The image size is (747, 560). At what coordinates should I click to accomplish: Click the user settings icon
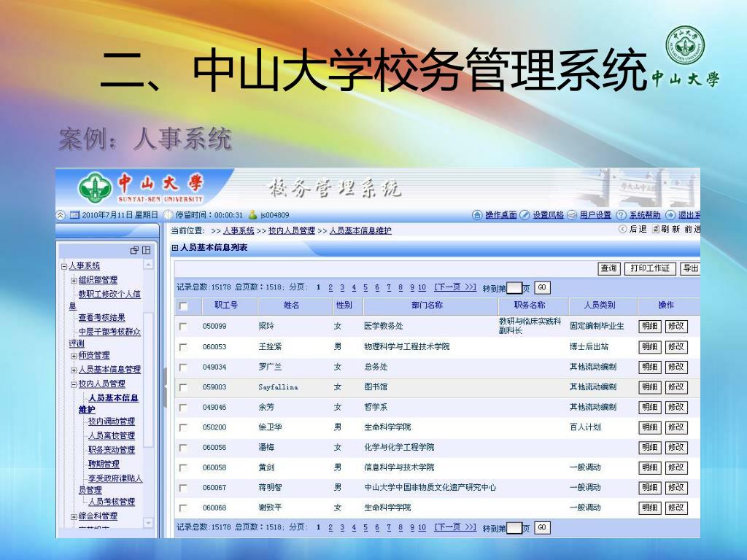click(572, 215)
